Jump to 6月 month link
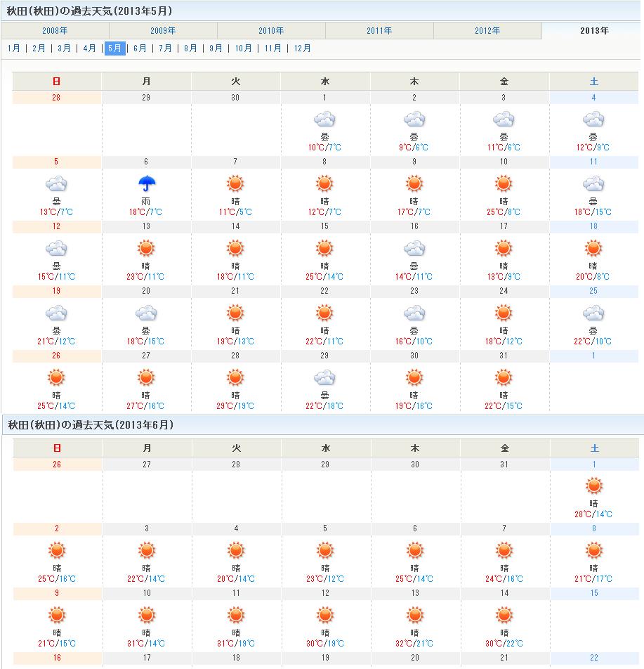 (x=140, y=48)
